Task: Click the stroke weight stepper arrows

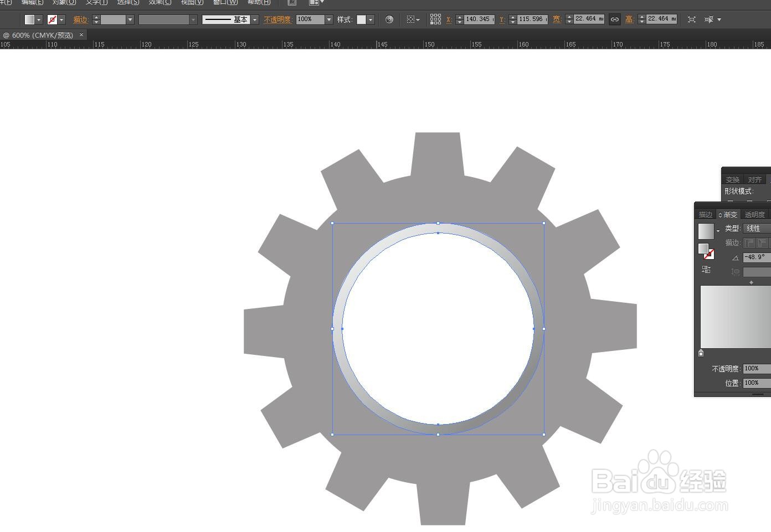Action: click(x=96, y=19)
